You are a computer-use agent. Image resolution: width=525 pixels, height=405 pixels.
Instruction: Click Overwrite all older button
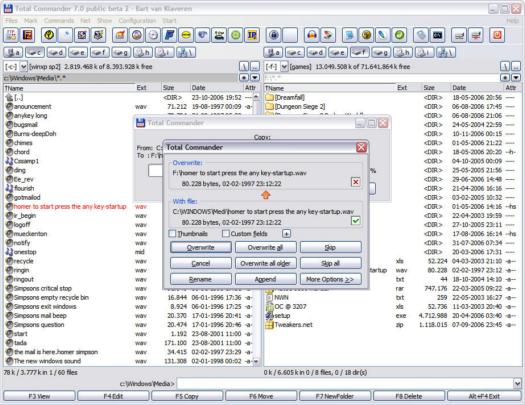tap(266, 263)
